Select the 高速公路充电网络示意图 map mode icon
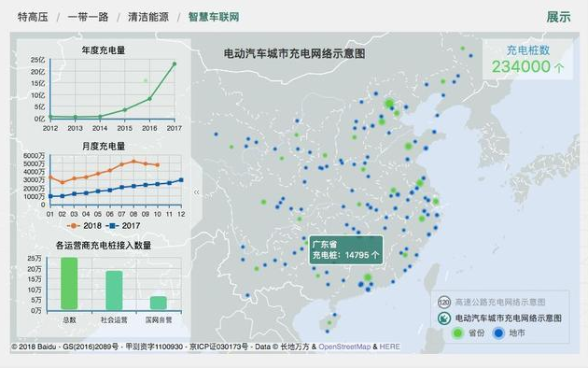588x368 pixels. point(444,302)
